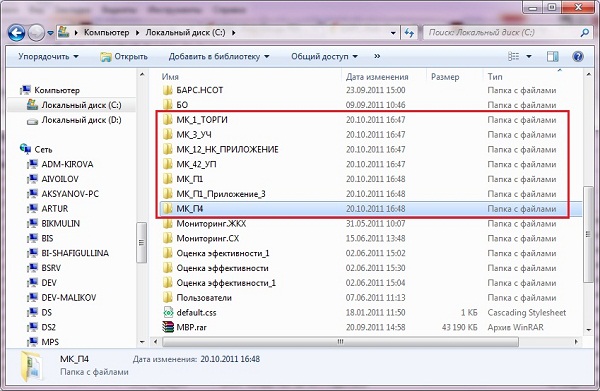Click the change view icon
600x391 pixels.
[514, 57]
